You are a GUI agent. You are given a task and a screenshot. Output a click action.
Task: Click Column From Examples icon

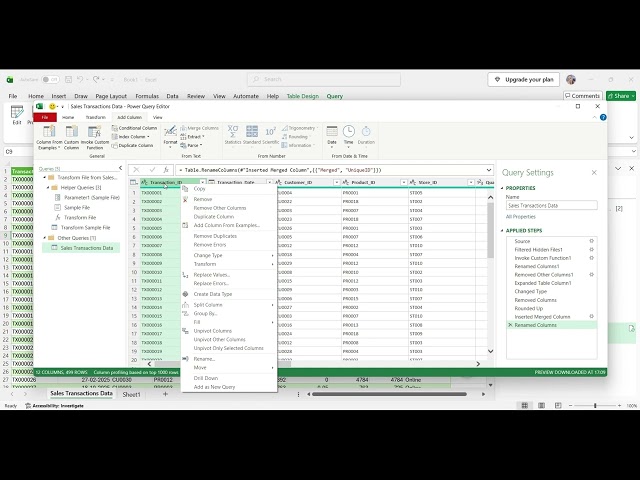coord(49,132)
